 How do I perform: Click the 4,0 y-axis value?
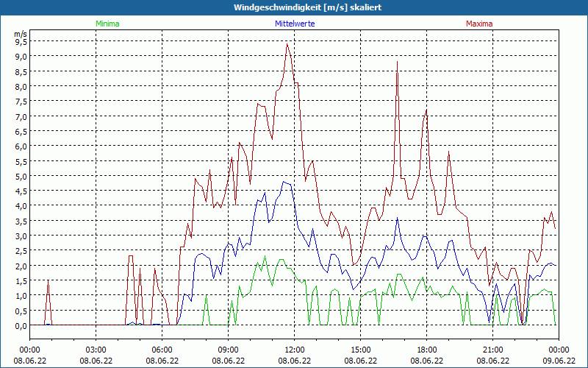click(21, 206)
